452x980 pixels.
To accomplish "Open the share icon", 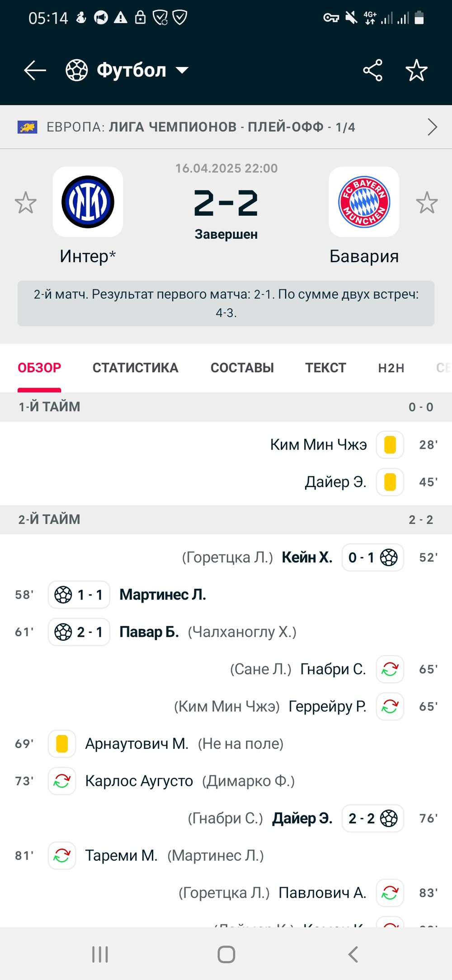I will [372, 71].
